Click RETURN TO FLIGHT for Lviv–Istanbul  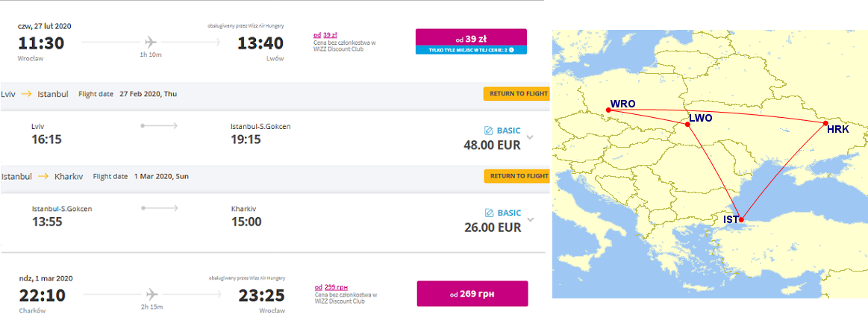(x=516, y=93)
